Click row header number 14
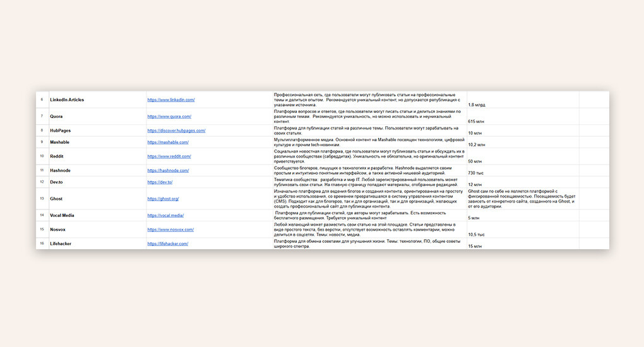This screenshot has height=347, width=644. tap(42, 215)
